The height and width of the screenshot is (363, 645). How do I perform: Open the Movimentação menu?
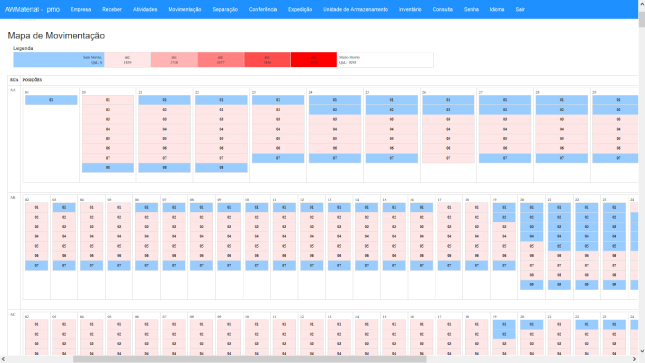pyautogui.click(x=185, y=9)
